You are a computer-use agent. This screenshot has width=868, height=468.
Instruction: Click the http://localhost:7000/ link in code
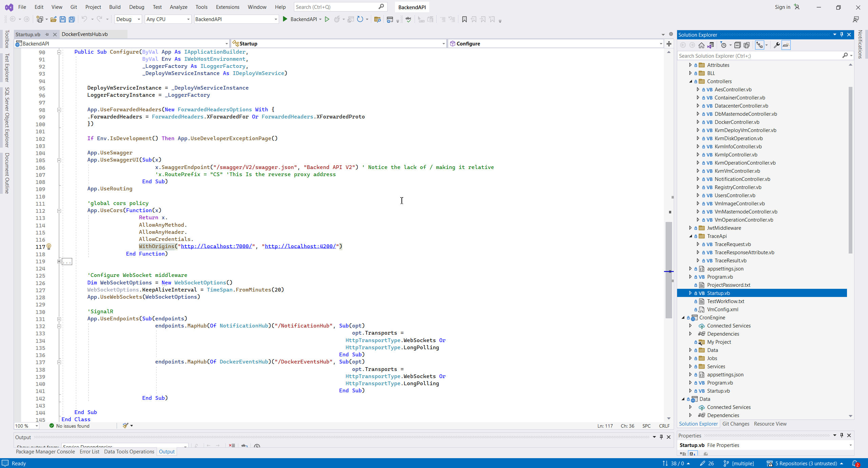pos(216,246)
